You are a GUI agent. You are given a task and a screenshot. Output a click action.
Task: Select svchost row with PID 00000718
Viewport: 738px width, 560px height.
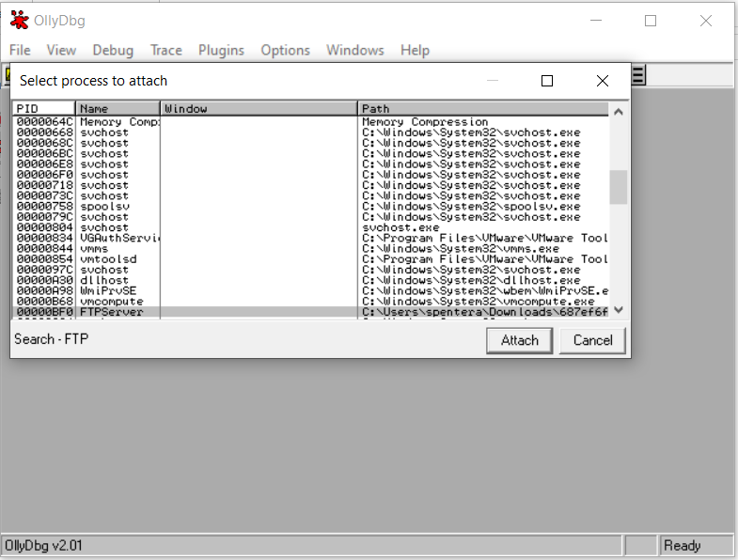[310, 185]
